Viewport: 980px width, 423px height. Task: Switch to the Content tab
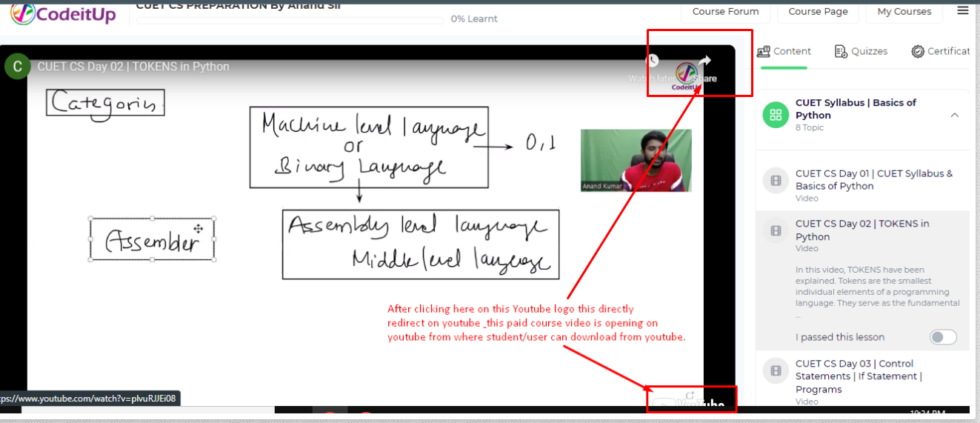coord(784,51)
